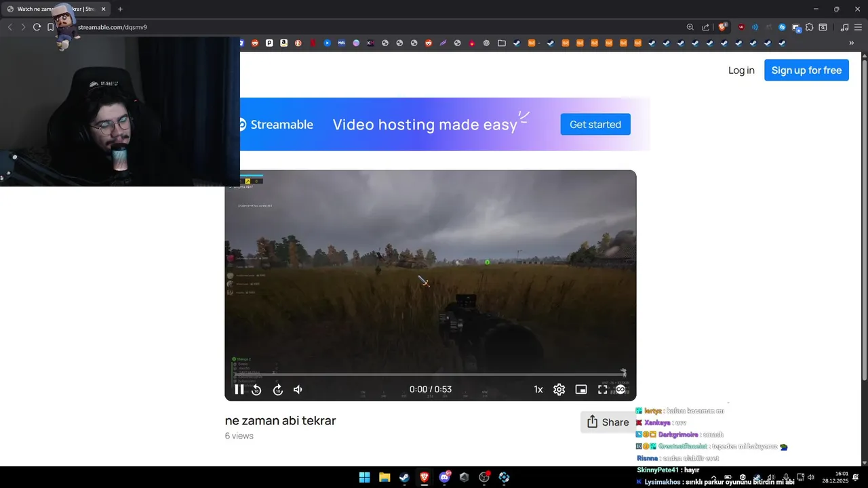Open Brave Shields lion icon
Image resolution: width=868 pixels, height=488 pixels.
[723, 27]
